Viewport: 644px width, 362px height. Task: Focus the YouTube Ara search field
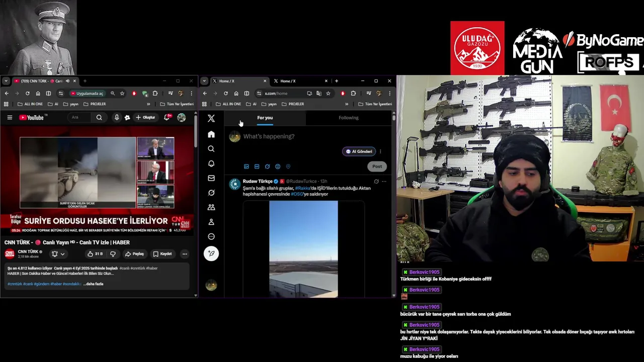80,118
